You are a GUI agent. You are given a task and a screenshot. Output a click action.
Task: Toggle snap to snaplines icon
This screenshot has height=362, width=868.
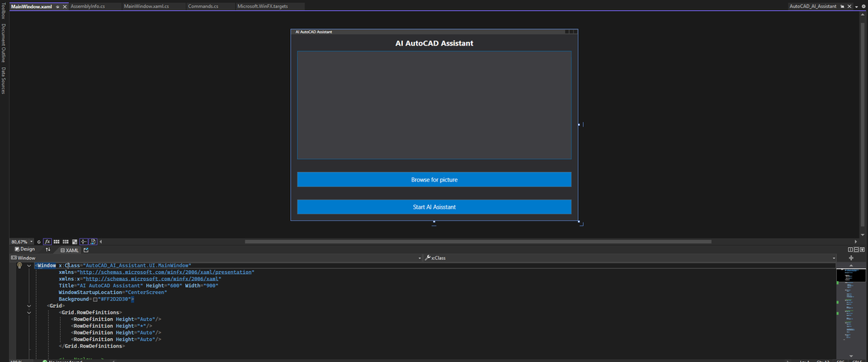83,241
